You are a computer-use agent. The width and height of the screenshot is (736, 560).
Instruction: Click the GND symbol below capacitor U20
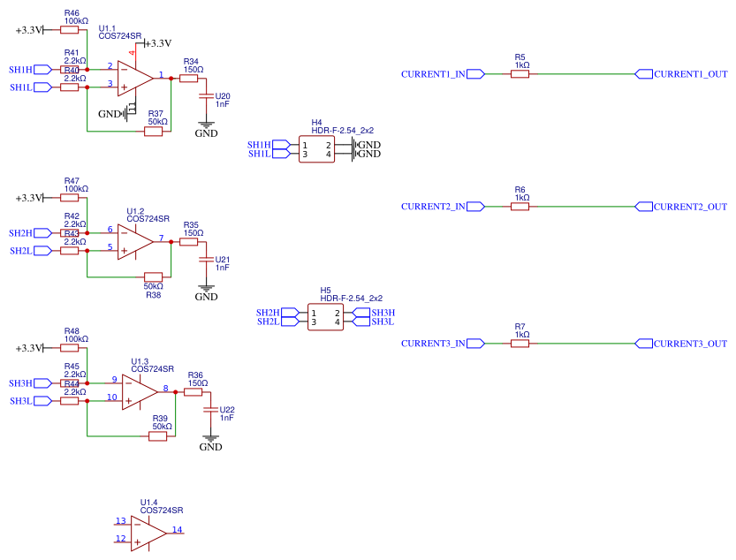[x=206, y=125]
